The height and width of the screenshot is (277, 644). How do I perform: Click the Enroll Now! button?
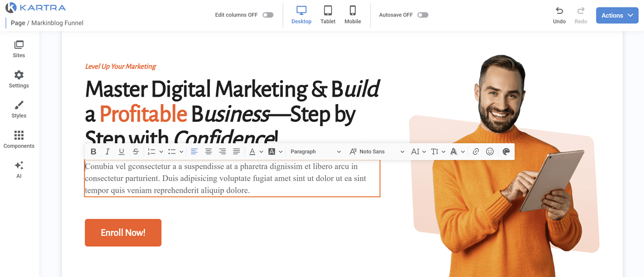click(123, 232)
